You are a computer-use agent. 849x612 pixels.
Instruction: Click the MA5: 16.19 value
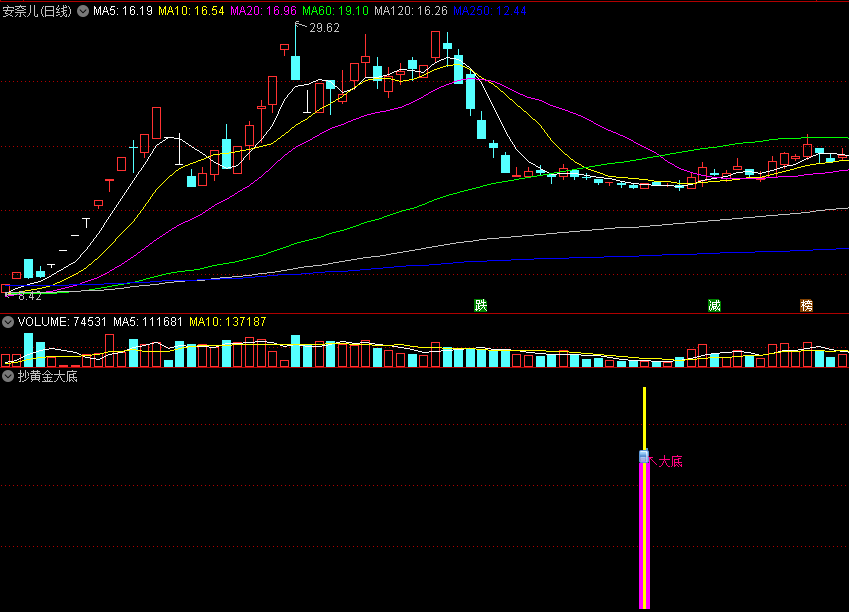123,11
